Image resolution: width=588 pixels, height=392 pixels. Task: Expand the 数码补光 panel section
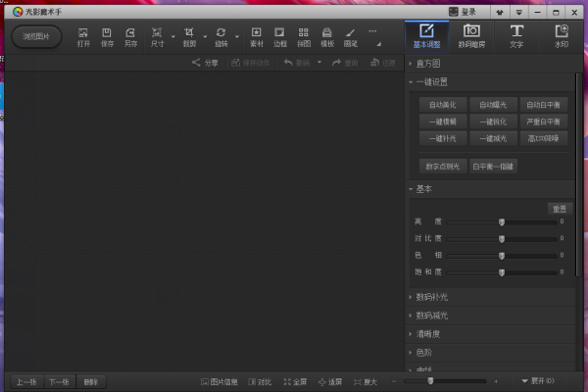click(x=432, y=297)
